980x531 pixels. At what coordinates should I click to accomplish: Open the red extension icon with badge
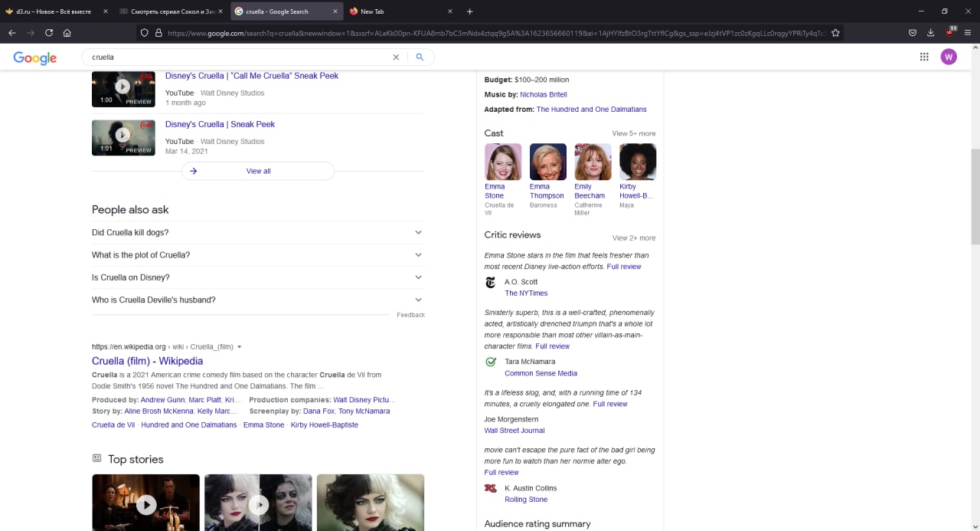(x=950, y=32)
